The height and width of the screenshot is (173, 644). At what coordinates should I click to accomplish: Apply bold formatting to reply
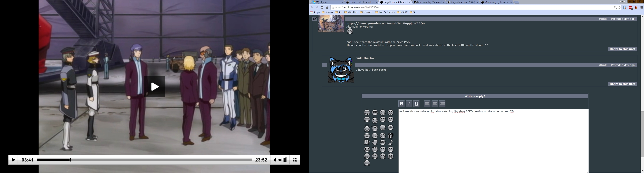[x=401, y=104]
